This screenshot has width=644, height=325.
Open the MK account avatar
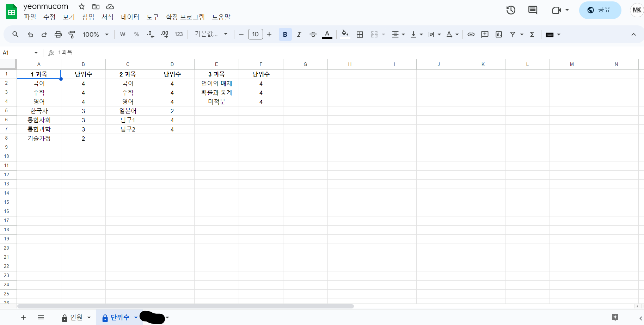[637, 10]
